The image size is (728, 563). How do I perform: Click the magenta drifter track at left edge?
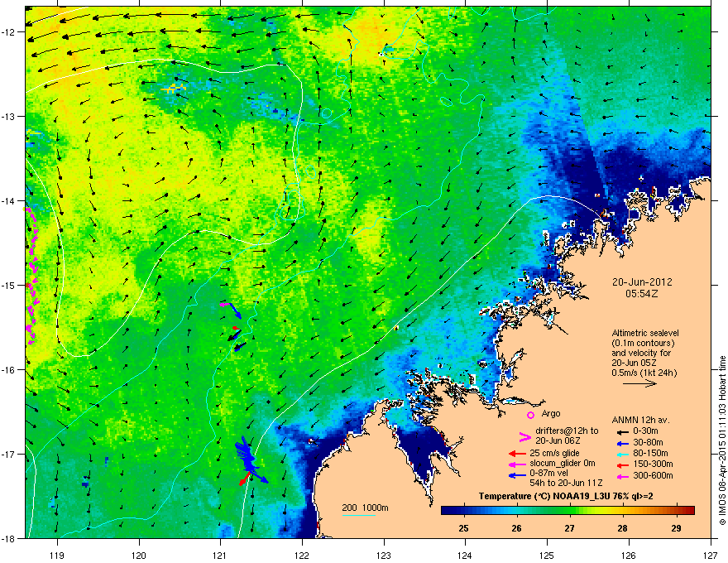(x=31, y=275)
